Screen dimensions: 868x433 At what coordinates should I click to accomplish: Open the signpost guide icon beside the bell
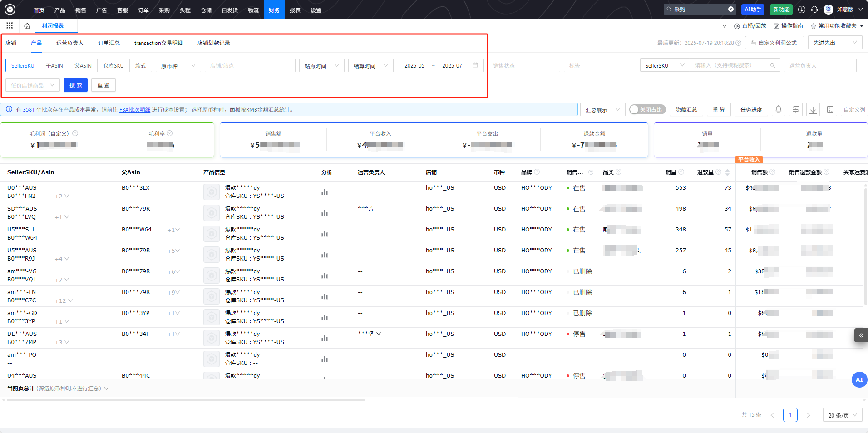(795, 109)
